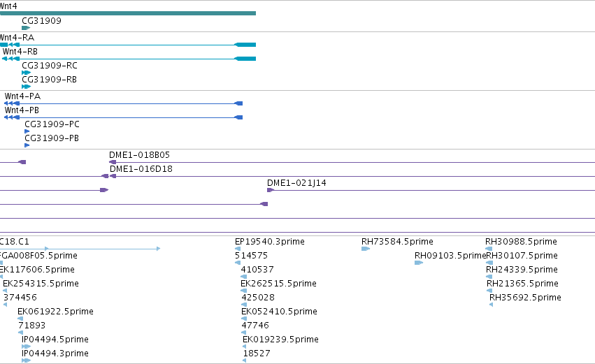
Task: Select the DME1-021J14 clone arrow
Action: (271, 190)
